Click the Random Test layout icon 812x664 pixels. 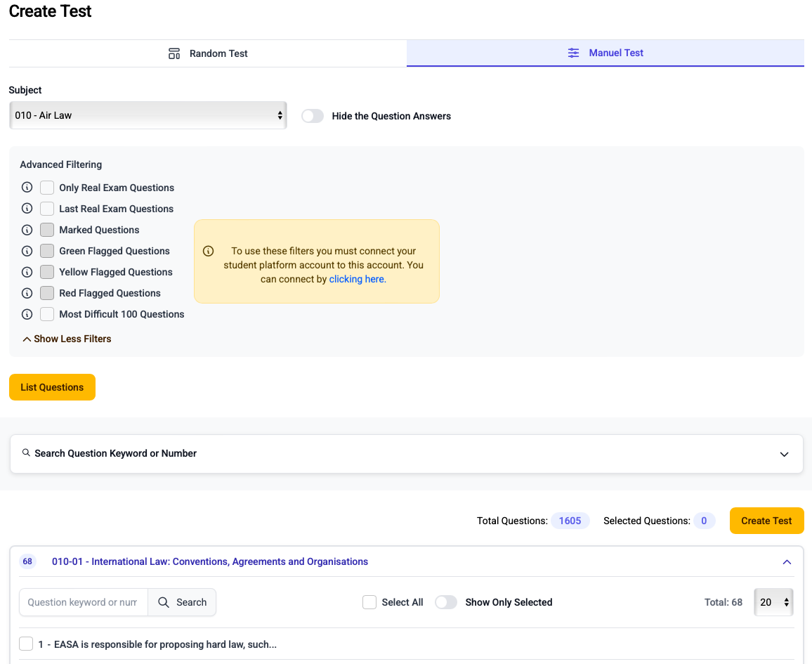pyautogui.click(x=174, y=53)
